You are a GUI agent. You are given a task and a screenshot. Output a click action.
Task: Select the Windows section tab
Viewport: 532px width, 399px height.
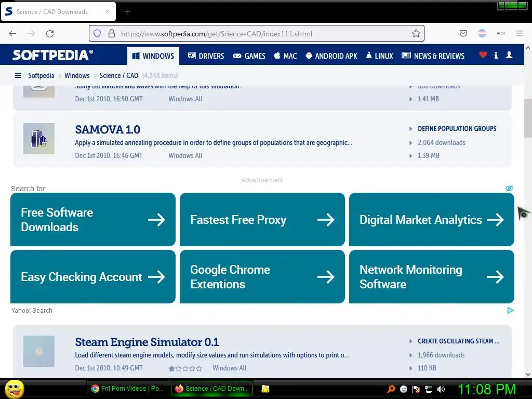tap(153, 56)
